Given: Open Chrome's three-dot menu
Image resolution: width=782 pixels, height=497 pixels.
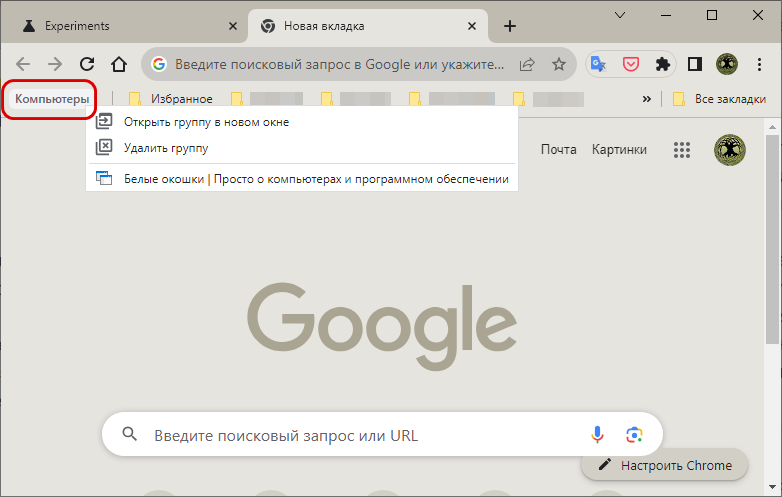Looking at the screenshot, I should point(759,64).
